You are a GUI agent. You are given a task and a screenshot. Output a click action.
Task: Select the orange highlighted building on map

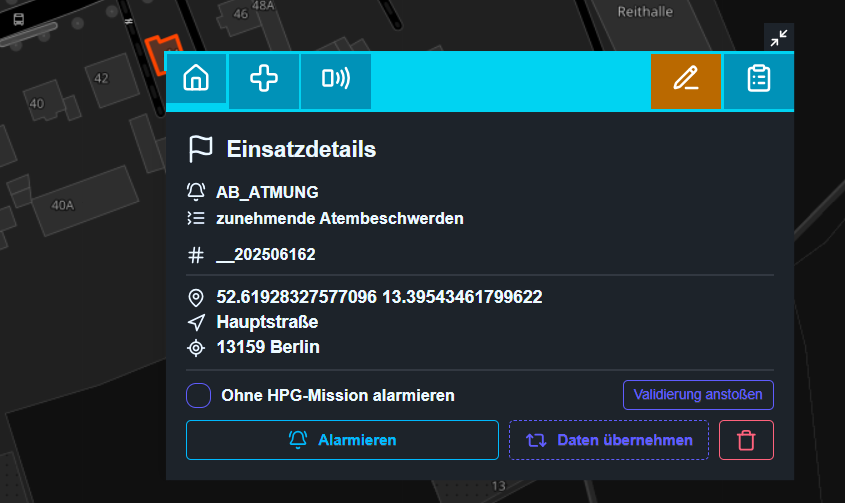(160, 47)
